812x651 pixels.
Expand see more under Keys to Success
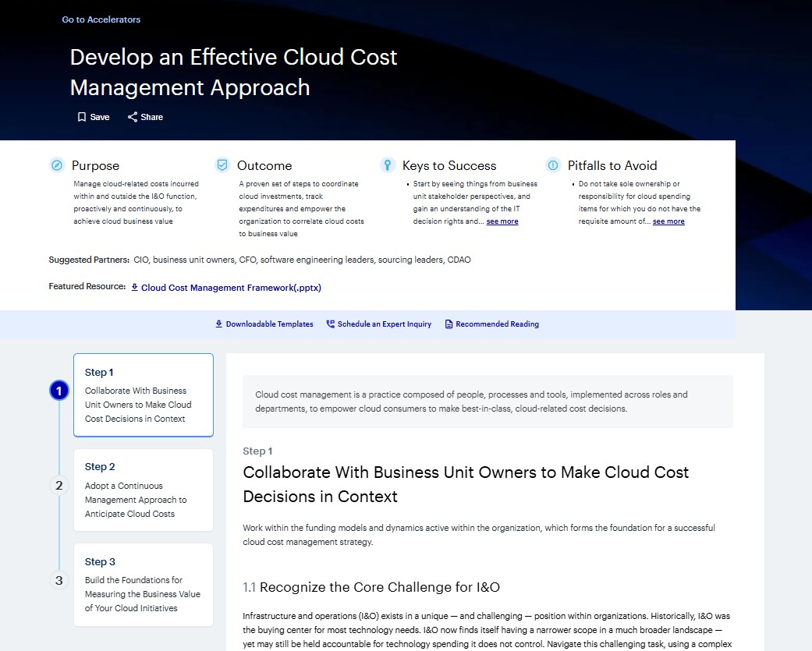click(502, 221)
